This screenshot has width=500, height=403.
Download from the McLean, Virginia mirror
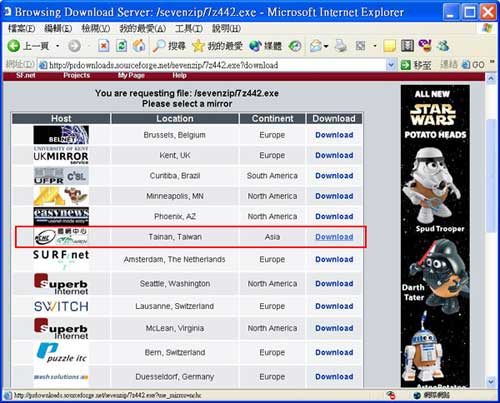334,328
